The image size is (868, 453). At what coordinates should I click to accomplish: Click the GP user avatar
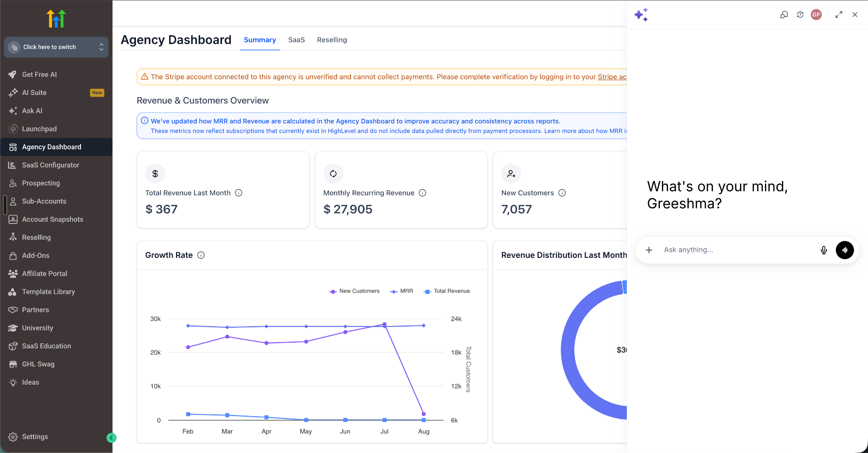(x=816, y=15)
